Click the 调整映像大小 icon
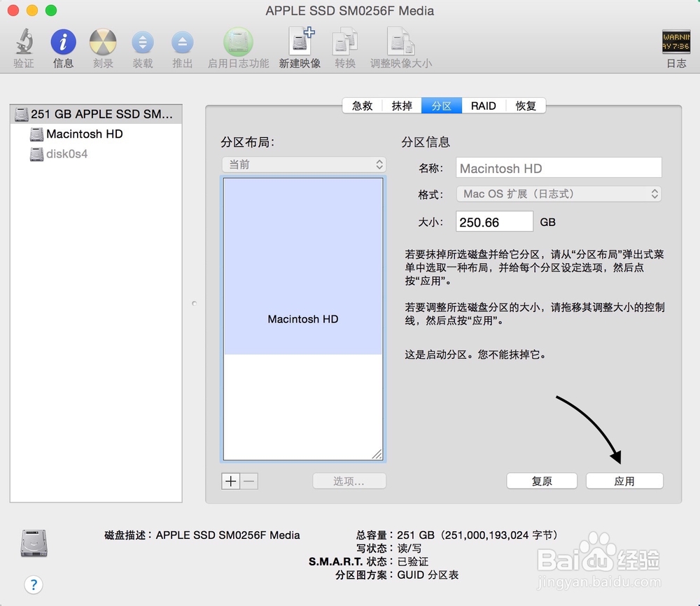700x606 pixels. (400, 43)
